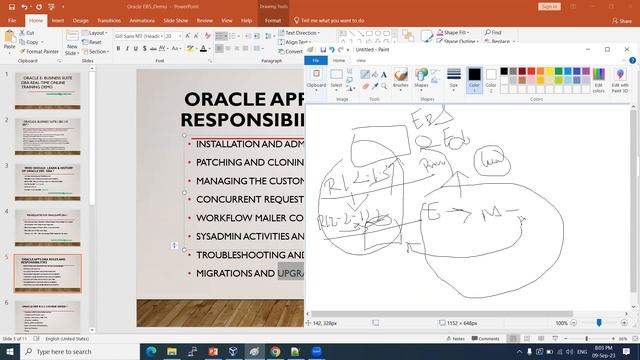Screen dimensions: 640x360
Task: Open Slide Show tab in PowerPoint
Action: [176, 20]
